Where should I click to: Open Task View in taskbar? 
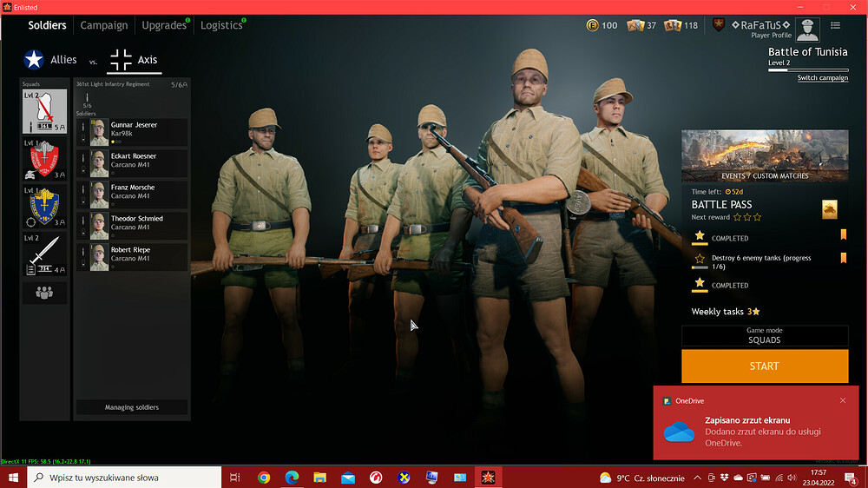234,478
